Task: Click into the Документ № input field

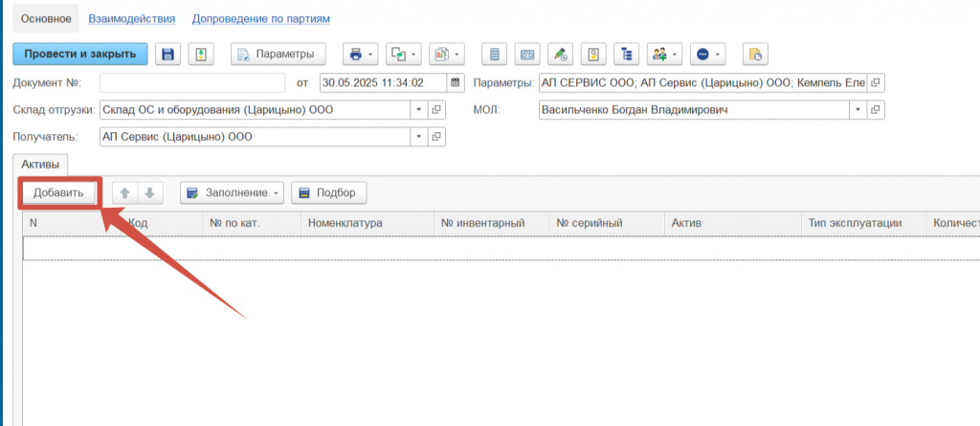Action: pos(192,82)
